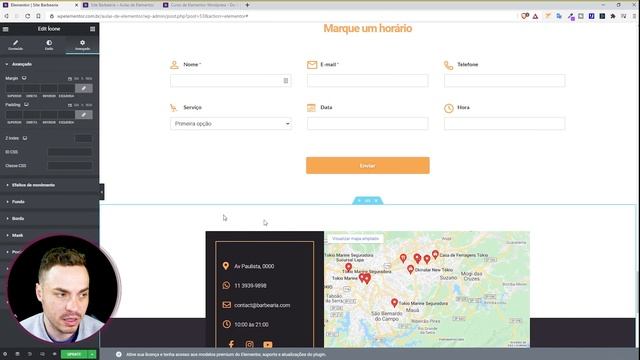The height and width of the screenshot is (360, 640).
Task: Focus the ID CSS field
Action: tap(70, 152)
